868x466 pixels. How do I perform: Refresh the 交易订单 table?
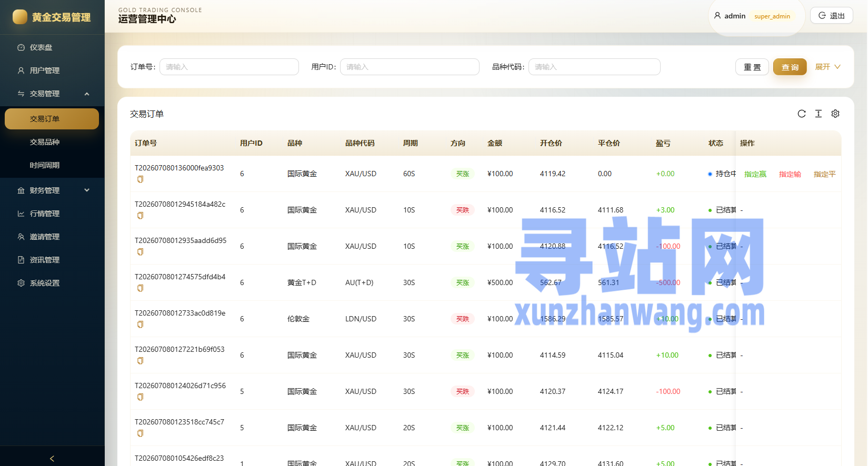tap(802, 114)
